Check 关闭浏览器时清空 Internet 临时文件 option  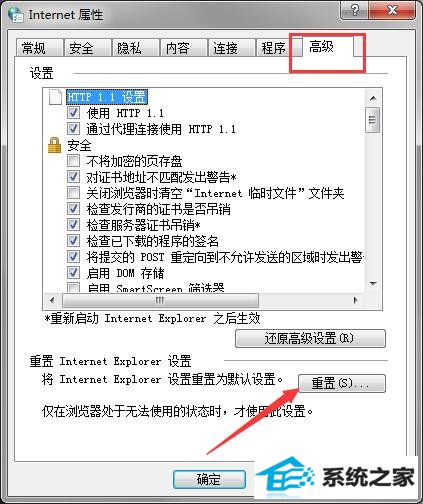[x=73, y=193]
